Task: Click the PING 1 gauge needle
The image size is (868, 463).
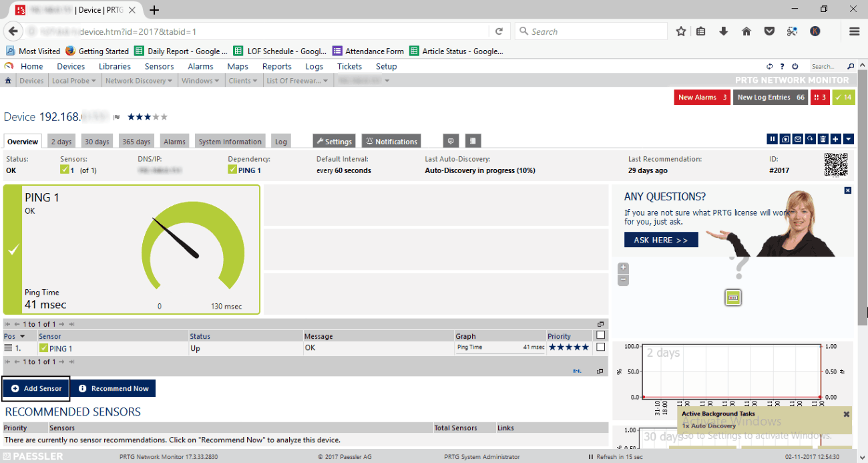Action: [176, 238]
